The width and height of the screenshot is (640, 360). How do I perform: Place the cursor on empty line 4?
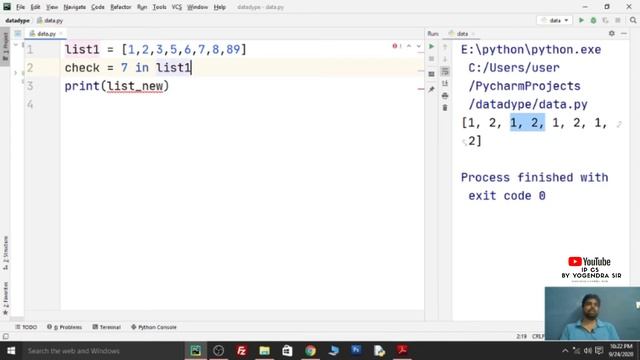pyautogui.click(x=242, y=104)
